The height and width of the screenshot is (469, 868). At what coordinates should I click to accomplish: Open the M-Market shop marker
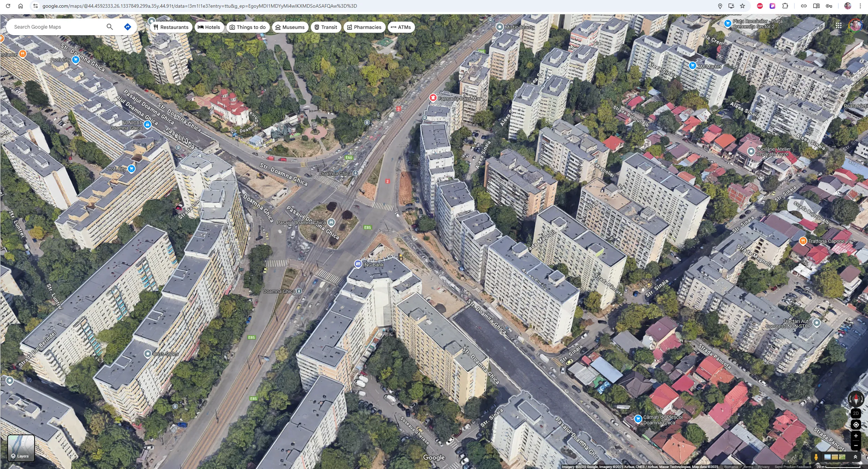693,65
